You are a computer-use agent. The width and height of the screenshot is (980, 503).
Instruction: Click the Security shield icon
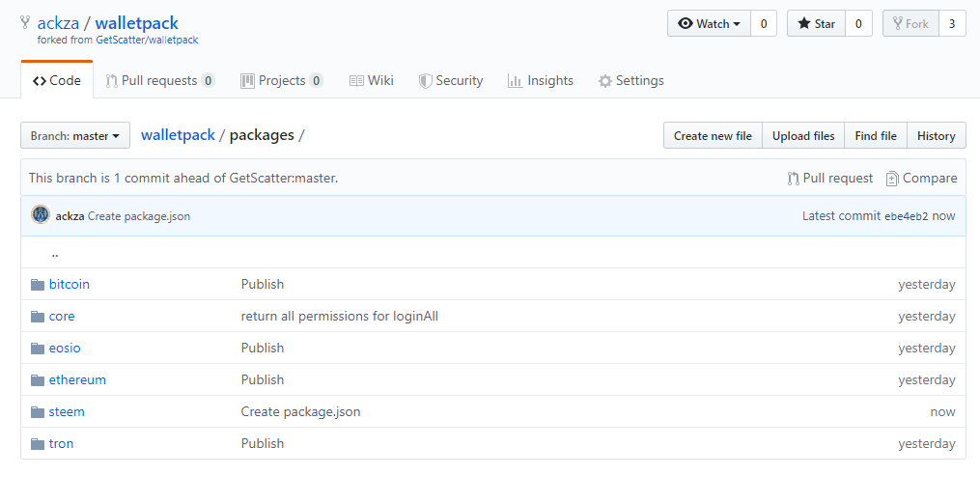tap(426, 81)
